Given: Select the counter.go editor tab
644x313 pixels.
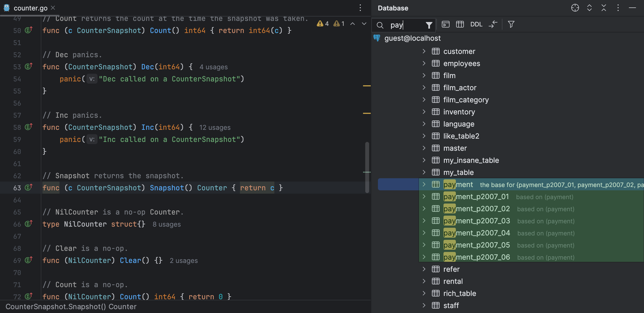Looking at the screenshot, I should [30, 8].
